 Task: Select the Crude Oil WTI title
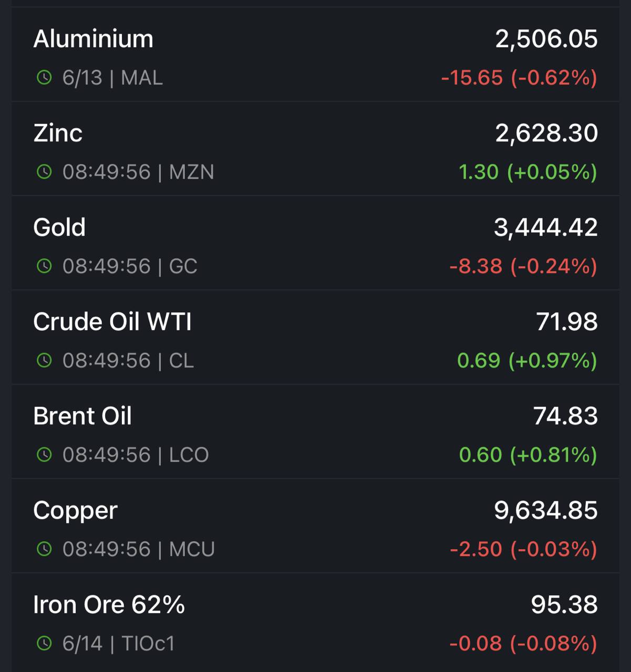112,322
